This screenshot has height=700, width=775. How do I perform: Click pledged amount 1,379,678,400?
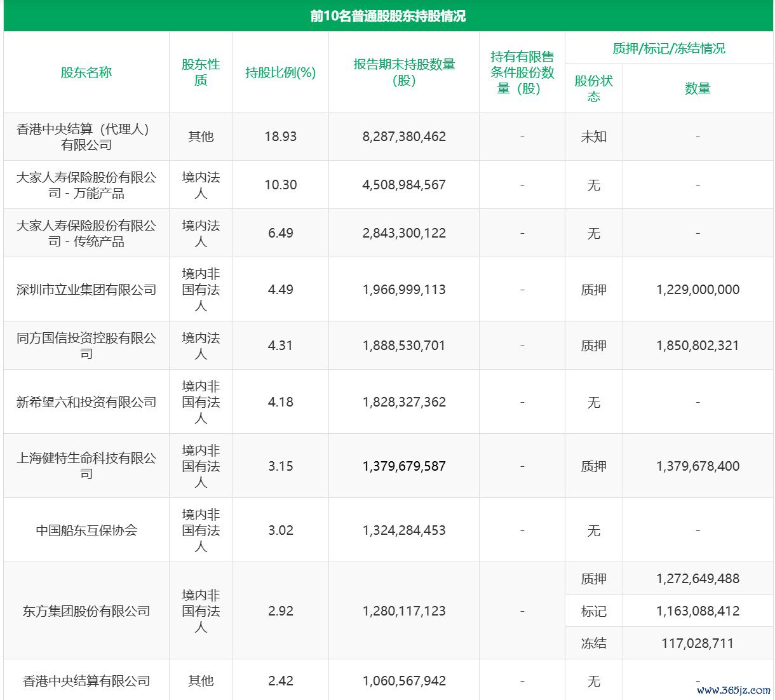tap(697, 466)
